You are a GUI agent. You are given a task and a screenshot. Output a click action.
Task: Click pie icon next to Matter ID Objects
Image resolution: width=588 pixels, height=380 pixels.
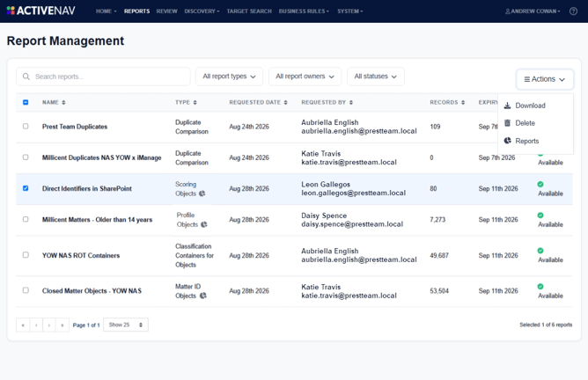[202, 296]
